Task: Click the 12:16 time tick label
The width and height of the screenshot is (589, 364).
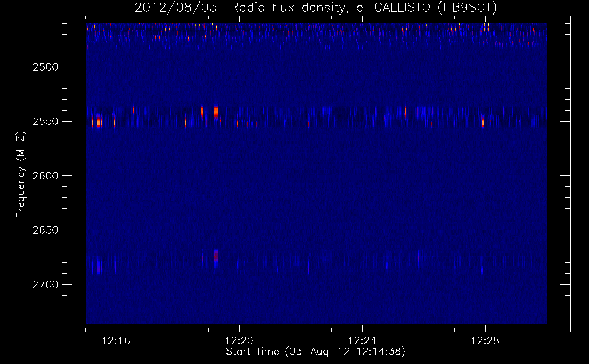Action: [116, 341]
